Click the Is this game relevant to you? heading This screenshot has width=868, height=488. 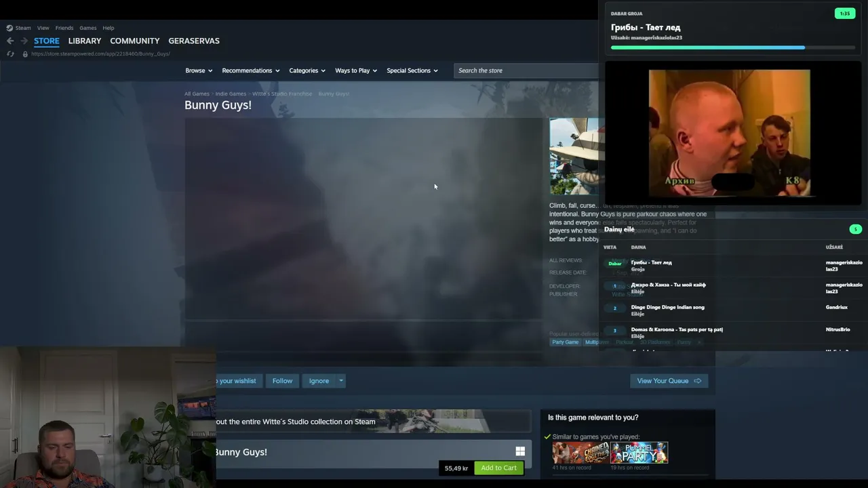593,418
